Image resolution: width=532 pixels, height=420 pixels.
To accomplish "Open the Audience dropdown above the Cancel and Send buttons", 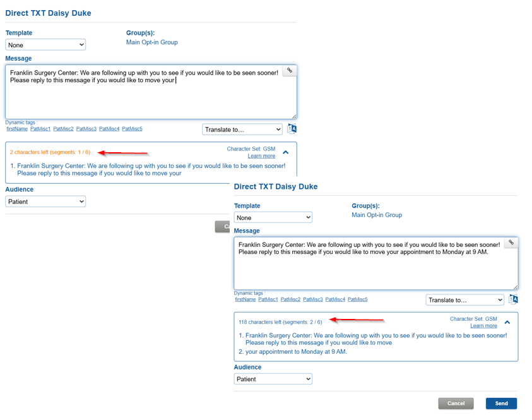I will [x=273, y=379].
